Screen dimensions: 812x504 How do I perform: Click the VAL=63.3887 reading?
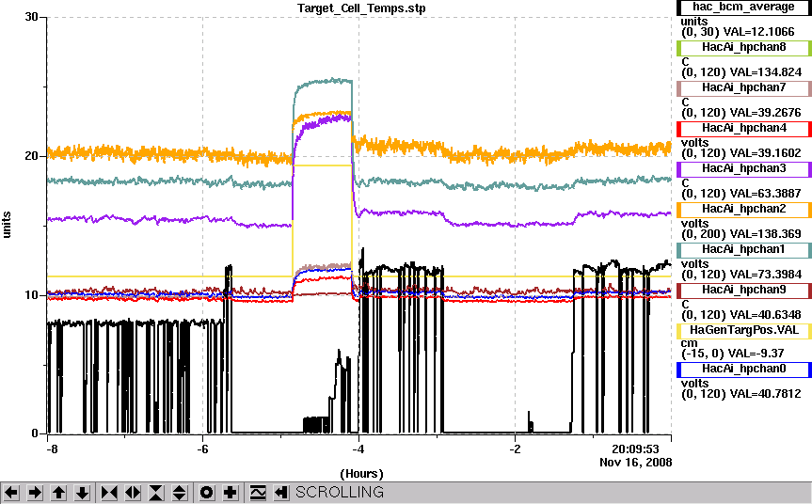pyautogui.click(x=765, y=194)
